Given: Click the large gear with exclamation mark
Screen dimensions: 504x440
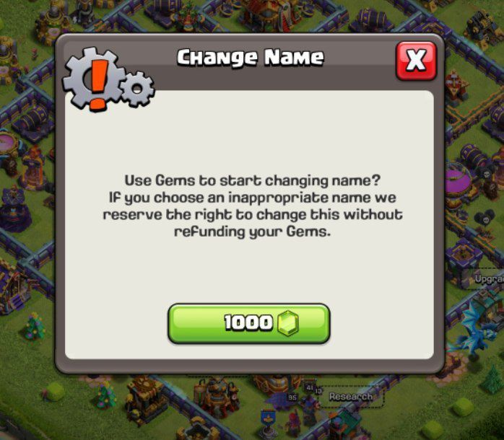Looking at the screenshot, I should [92, 79].
